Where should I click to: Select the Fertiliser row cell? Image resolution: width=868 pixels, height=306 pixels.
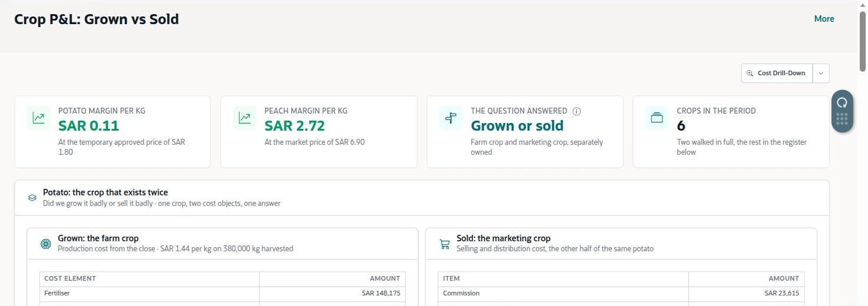[x=150, y=294]
